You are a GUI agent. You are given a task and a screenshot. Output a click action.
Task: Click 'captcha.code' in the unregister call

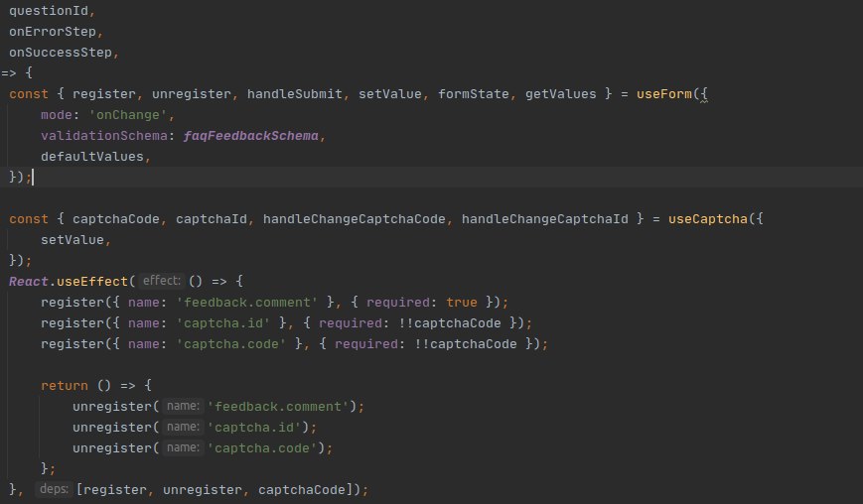pos(262,447)
